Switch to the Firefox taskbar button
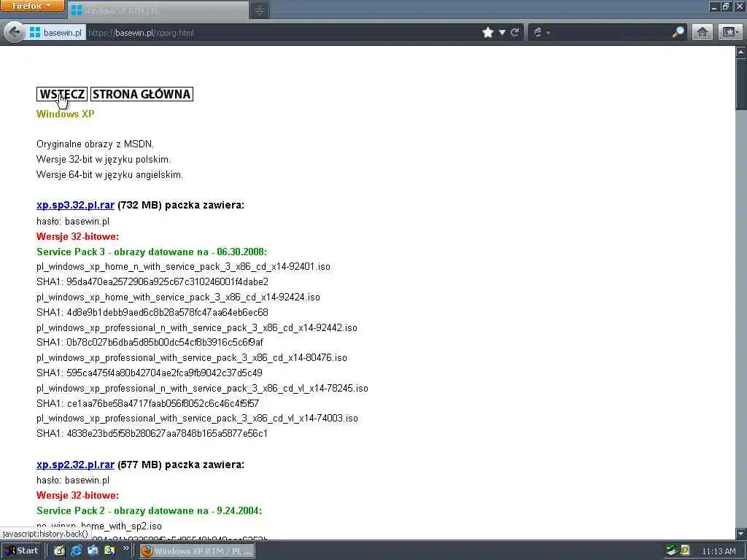Screen dimensions: 747x560 (x=197, y=551)
